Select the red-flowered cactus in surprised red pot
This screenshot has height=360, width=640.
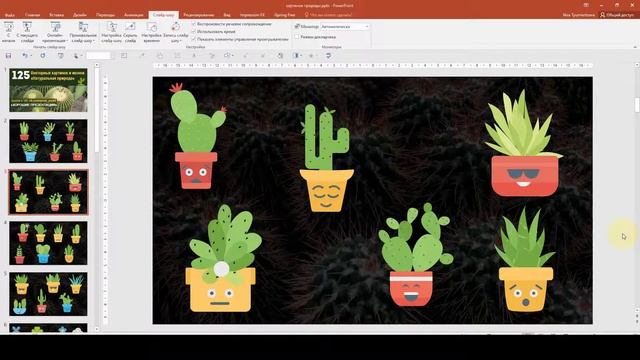tap(197, 136)
